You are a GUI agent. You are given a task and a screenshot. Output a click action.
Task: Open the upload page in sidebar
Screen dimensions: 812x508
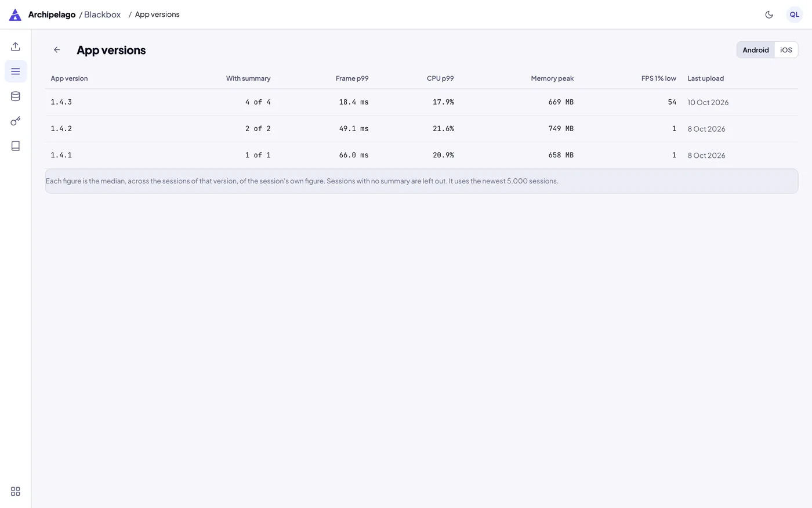click(x=16, y=46)
